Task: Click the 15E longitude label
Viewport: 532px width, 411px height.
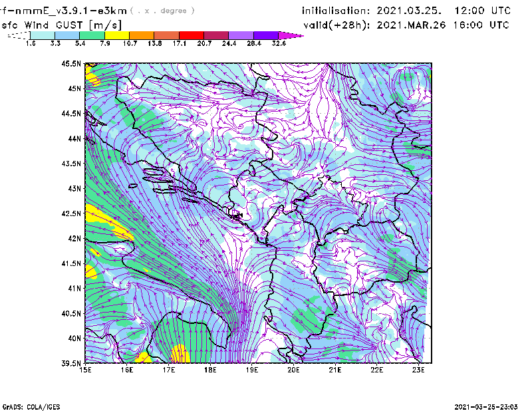Action: pyautogui.click(x=85, y=370)
